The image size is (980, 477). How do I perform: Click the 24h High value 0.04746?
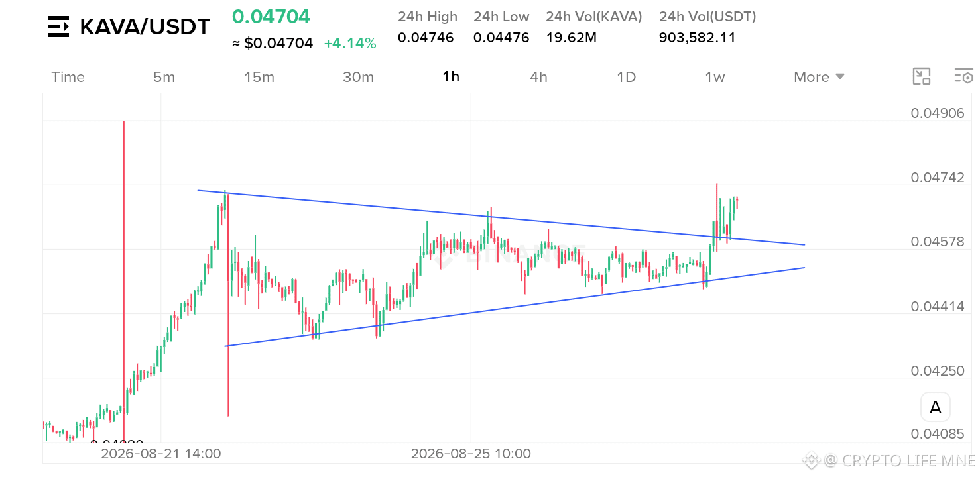[426, 38]
